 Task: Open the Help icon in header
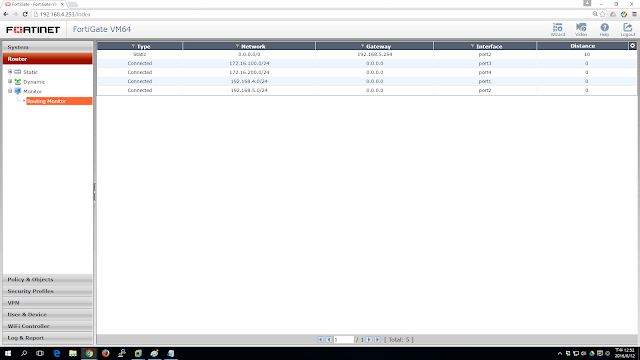pyautogui.click(x=604, y=29)
